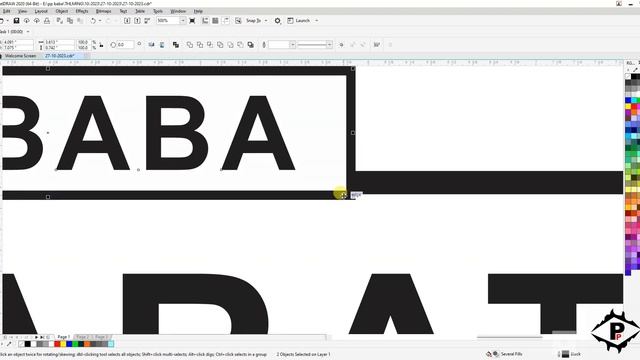640x360 pixels.
Task: Switch to the Welcome Screen tab
Action: (x=20, y=56)
